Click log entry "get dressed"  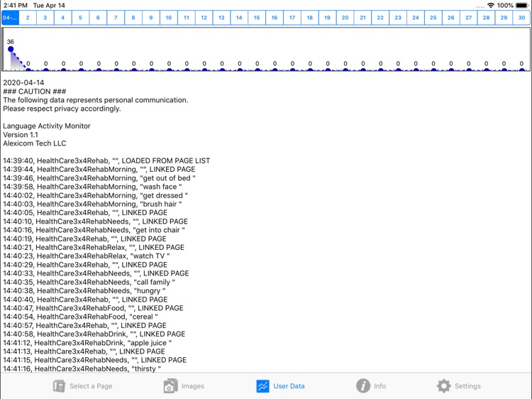(95, 195)
